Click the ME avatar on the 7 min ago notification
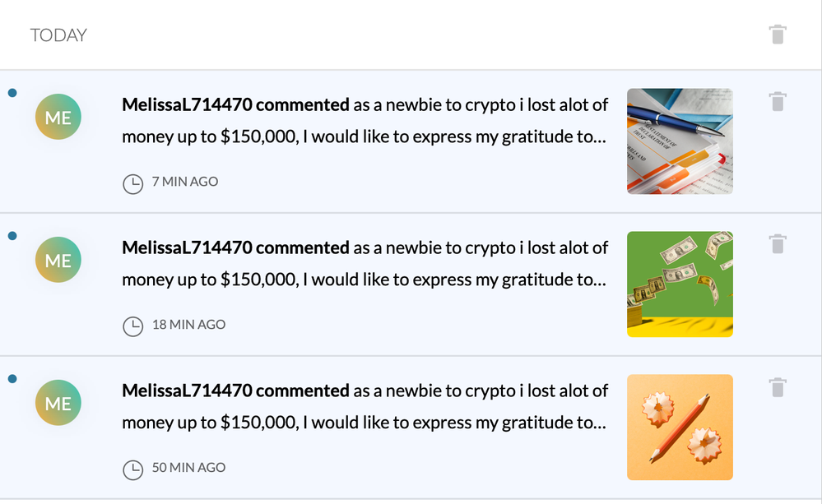Viewport: 822px width, 504px height. point(58,118)
